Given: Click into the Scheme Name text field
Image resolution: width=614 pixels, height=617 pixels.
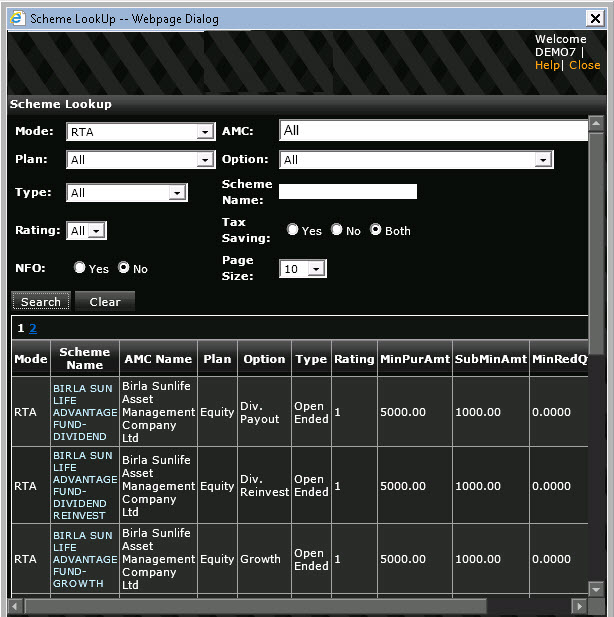Looking at the screenshot, I should point(347,191).
